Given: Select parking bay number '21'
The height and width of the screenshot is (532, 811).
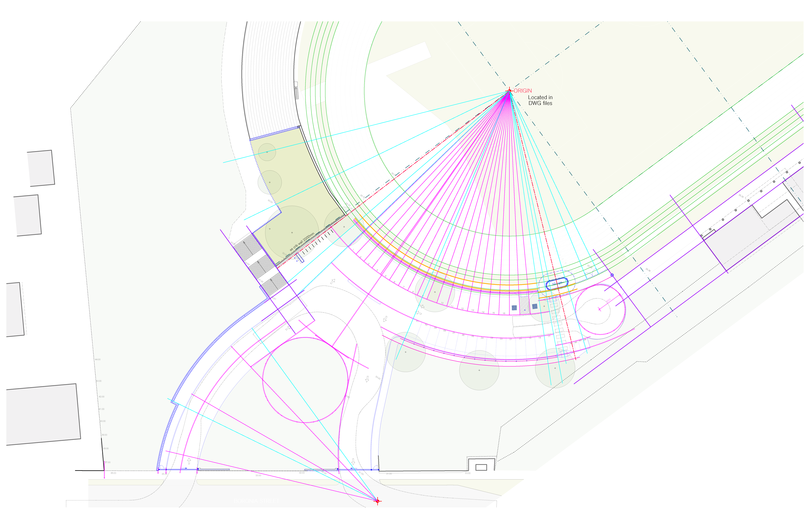Looking at the screenshot, I should point(511,339).
